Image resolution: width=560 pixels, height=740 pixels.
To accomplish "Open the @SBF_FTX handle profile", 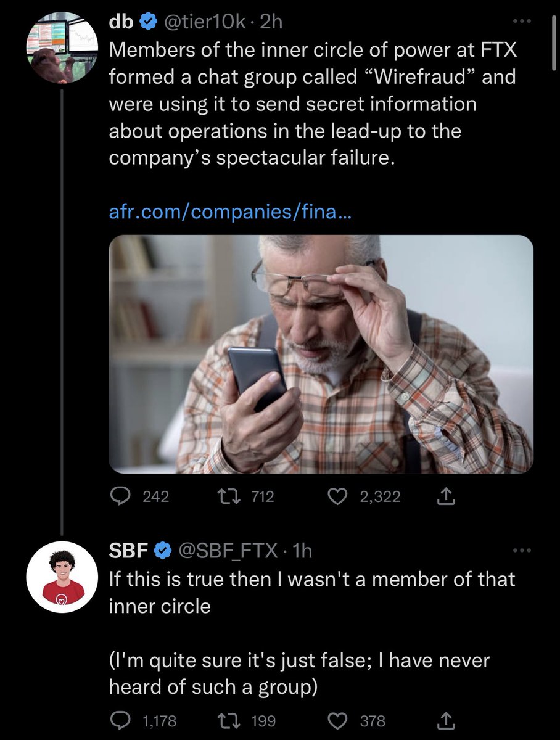I will pos(227,551).
